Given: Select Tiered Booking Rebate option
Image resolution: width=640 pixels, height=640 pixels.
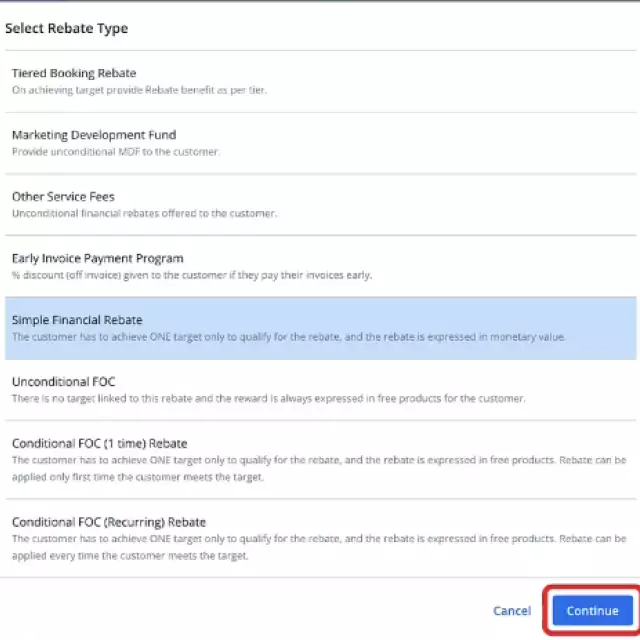Looking at the screenshot, I should tap(74, 73).
